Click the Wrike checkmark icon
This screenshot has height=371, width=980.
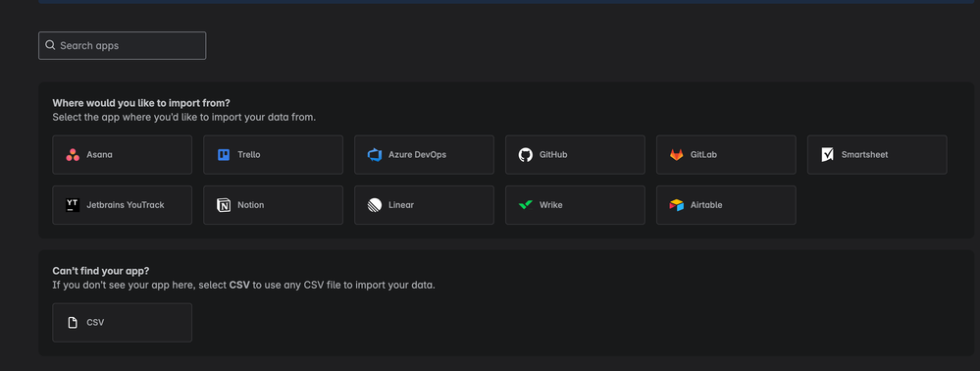[526, 205]
